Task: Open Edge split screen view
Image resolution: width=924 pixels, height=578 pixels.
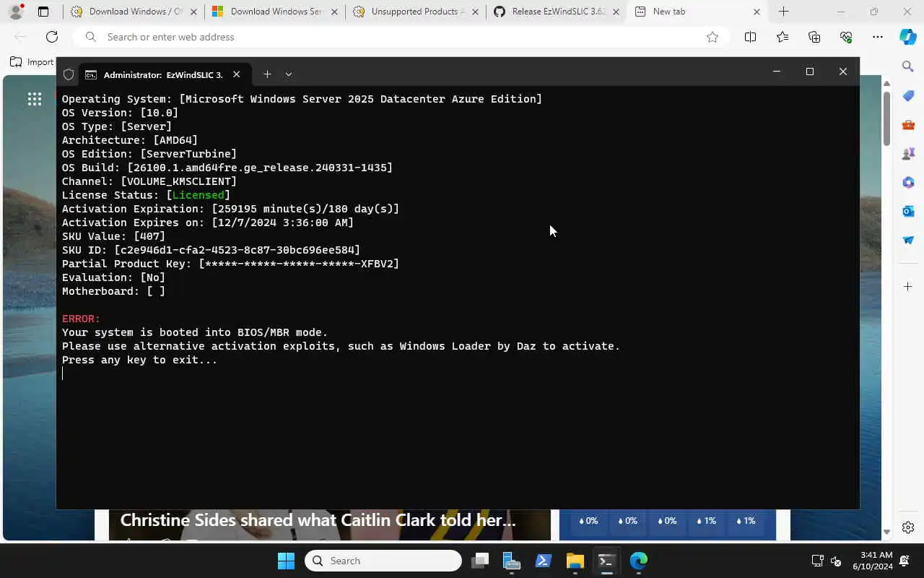Action: coord(750,37)
